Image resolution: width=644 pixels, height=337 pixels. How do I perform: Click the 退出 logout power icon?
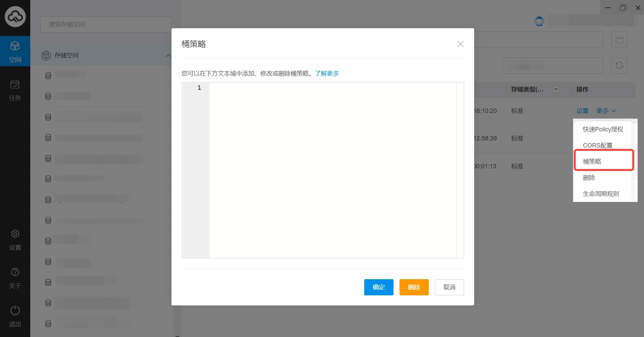coord(15,310)
